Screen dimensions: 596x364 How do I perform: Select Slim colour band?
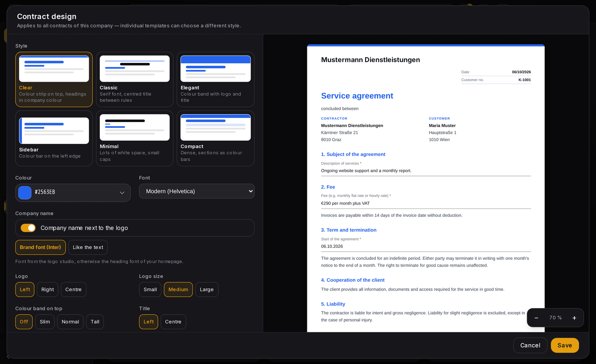click(45, 322)
